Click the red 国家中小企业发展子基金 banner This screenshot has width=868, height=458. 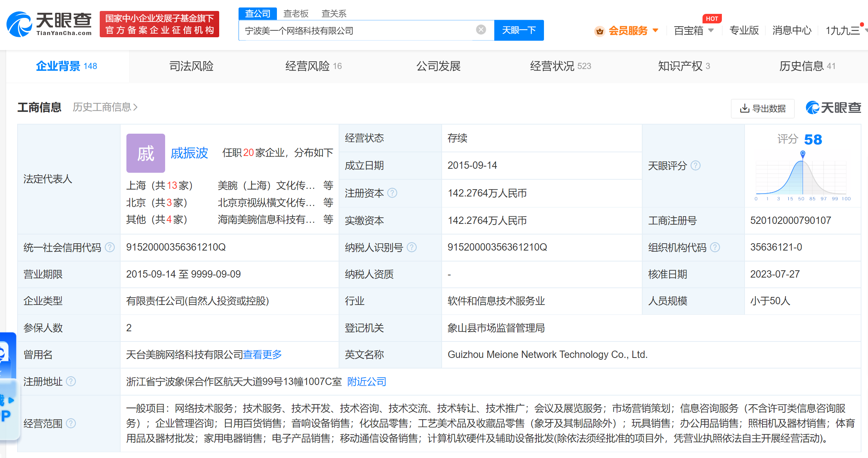(x=159, y=24)
